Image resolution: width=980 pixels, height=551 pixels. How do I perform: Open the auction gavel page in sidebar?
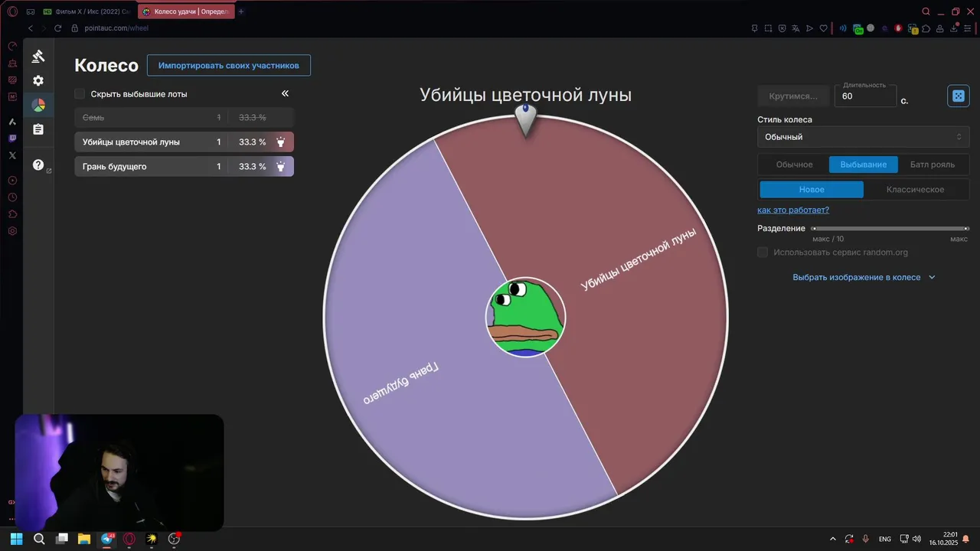(38, 56)
